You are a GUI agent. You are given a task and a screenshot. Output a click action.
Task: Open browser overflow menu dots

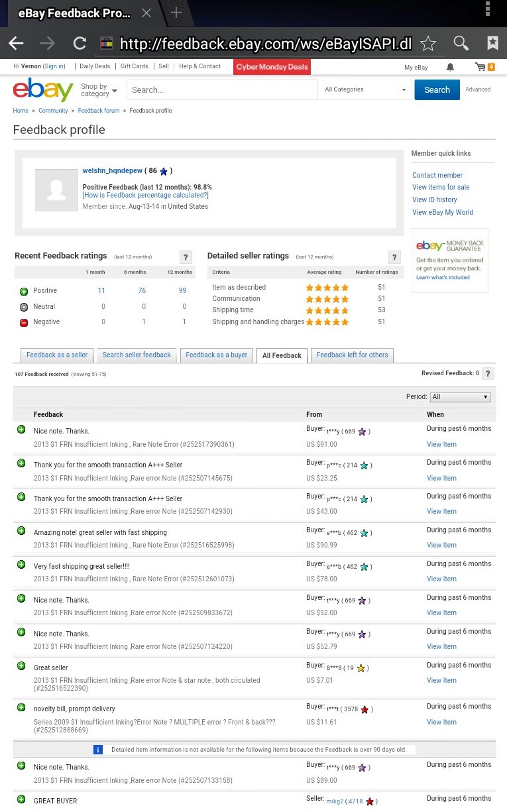pyautogui.click(x=488, y=9)
